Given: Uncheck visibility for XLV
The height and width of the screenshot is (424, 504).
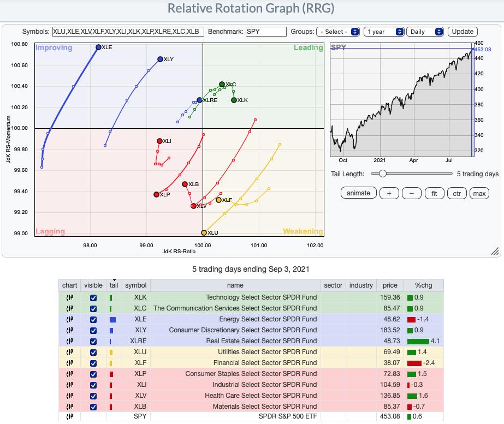Looking at the screenshot, I should [93, 396].
